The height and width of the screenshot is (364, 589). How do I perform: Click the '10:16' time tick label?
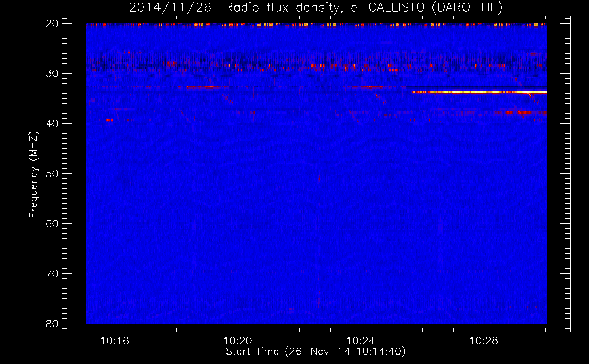point(115,341)
